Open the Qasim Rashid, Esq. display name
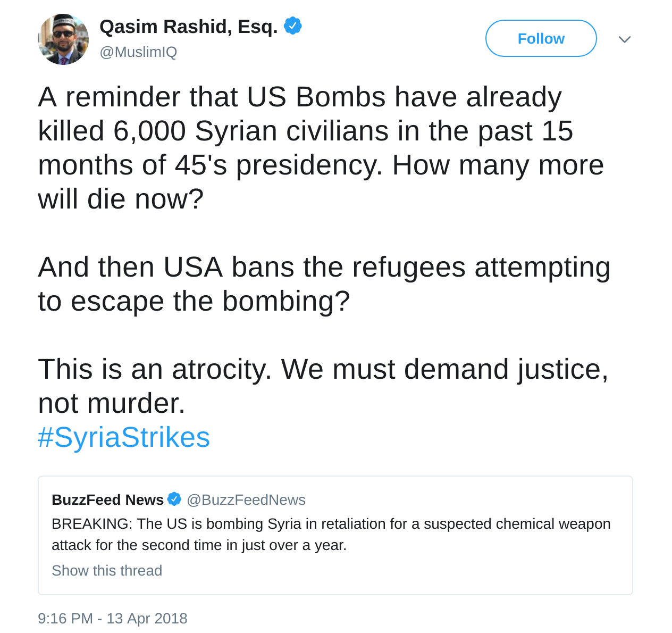Image resolution: width=672 pixels, height=633 pixels. (189, 26)
